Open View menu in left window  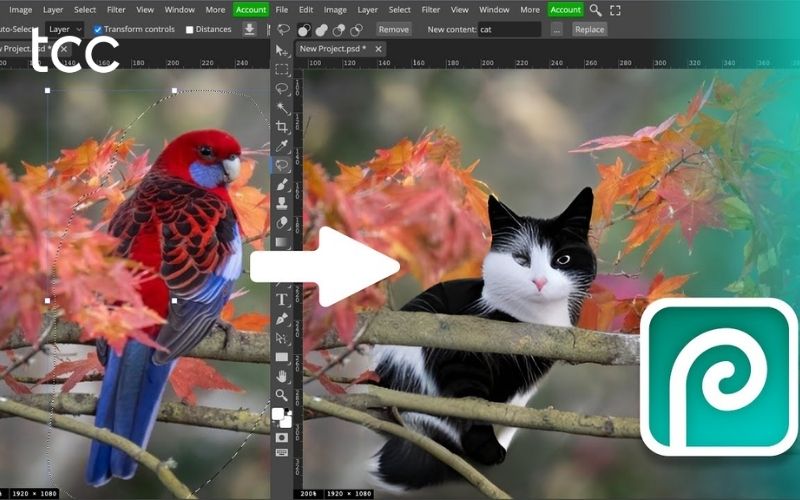point(145,10)
